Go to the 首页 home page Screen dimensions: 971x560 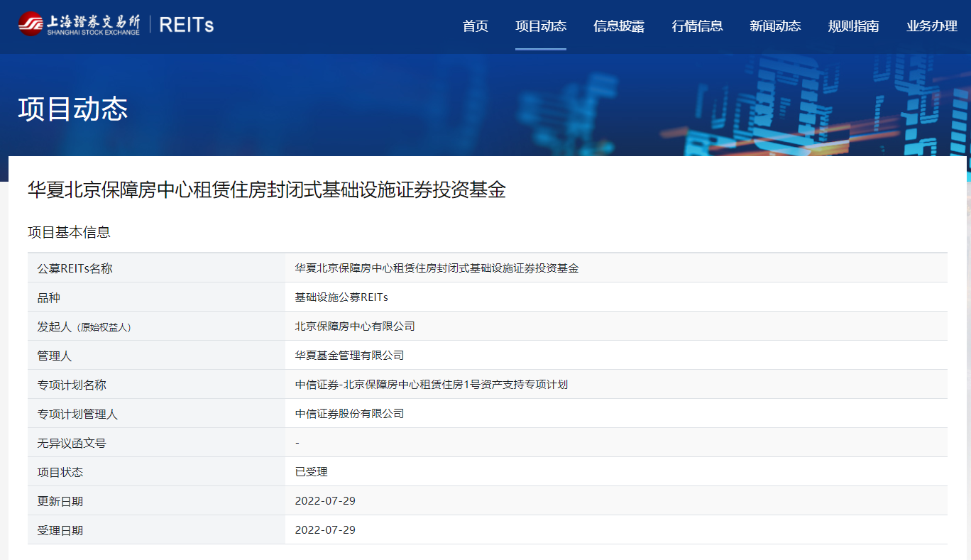(x=476, y=26)
